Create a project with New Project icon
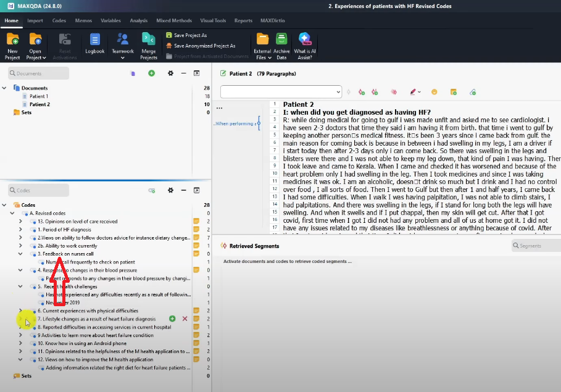 12,46
